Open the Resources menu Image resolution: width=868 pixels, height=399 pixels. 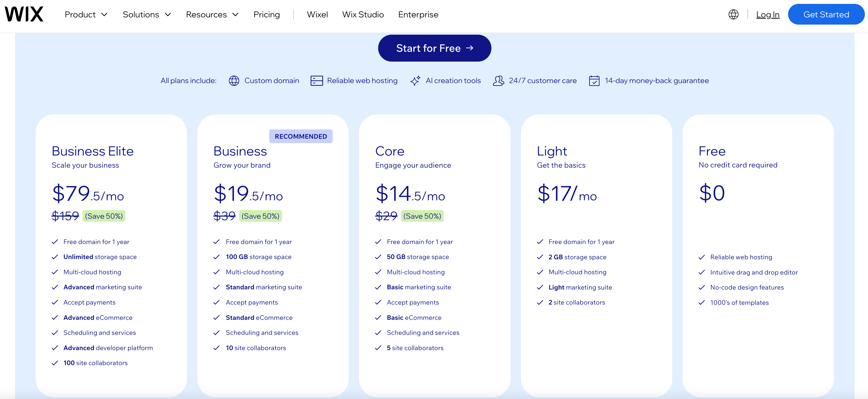click(206, 14)
